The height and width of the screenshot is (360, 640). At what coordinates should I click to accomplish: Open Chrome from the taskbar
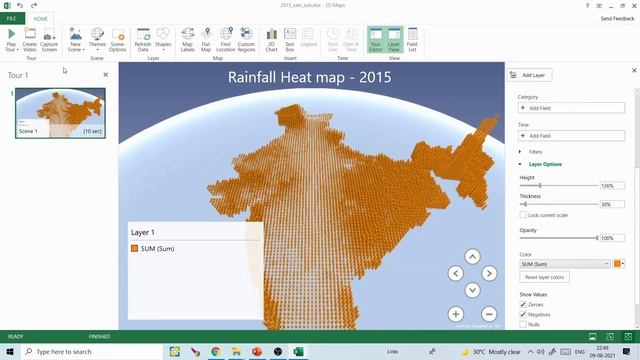click(x=216, y=351)
